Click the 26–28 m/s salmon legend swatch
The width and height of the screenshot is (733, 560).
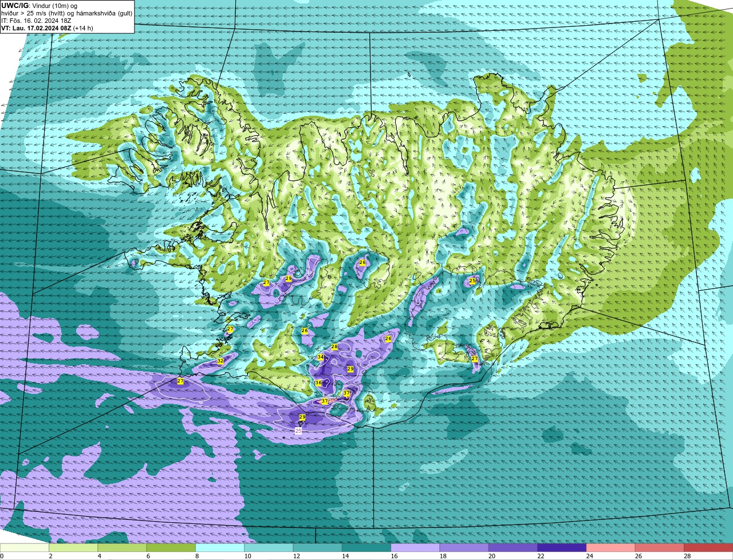tap(660, 547)
